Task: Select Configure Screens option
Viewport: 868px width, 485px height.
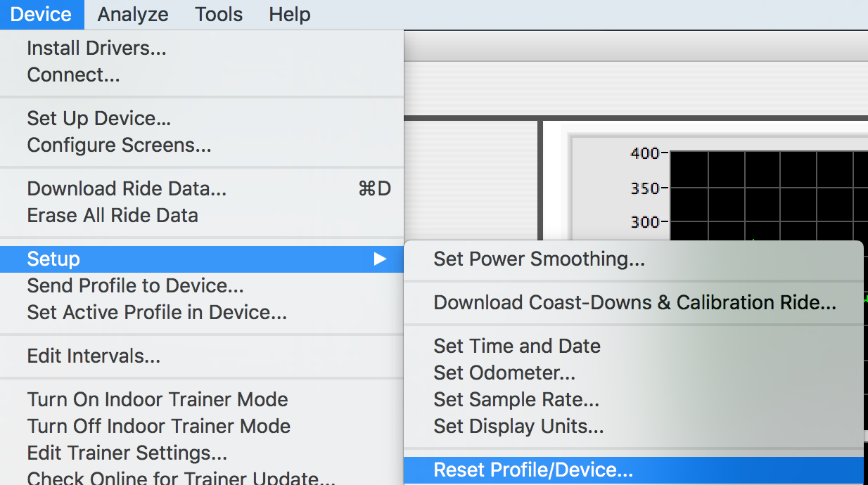Action: [119, 145]
